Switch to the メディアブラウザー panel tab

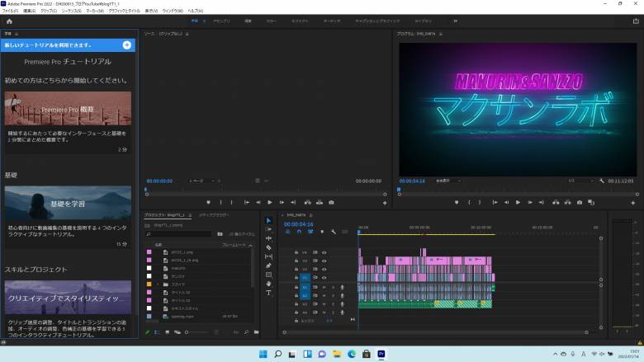point(214,215)
